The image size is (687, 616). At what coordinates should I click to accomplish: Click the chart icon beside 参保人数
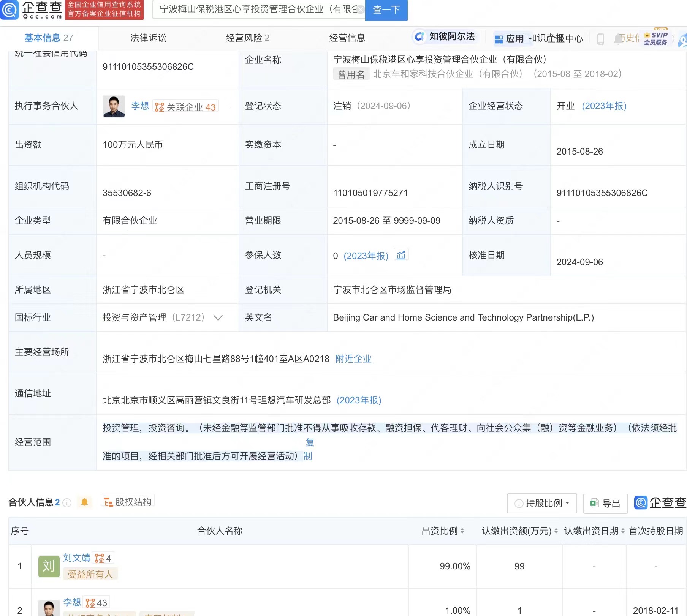click(x=401, y=255)
